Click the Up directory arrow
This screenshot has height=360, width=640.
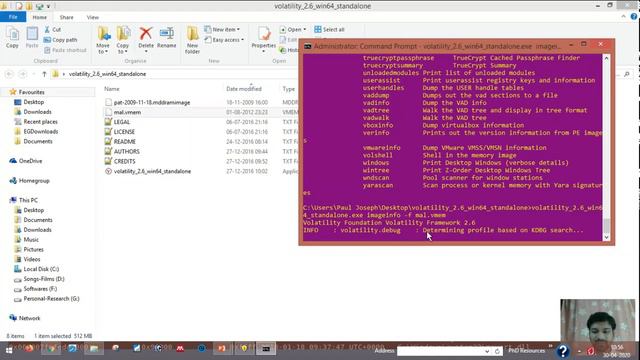(x=44, y=74)
